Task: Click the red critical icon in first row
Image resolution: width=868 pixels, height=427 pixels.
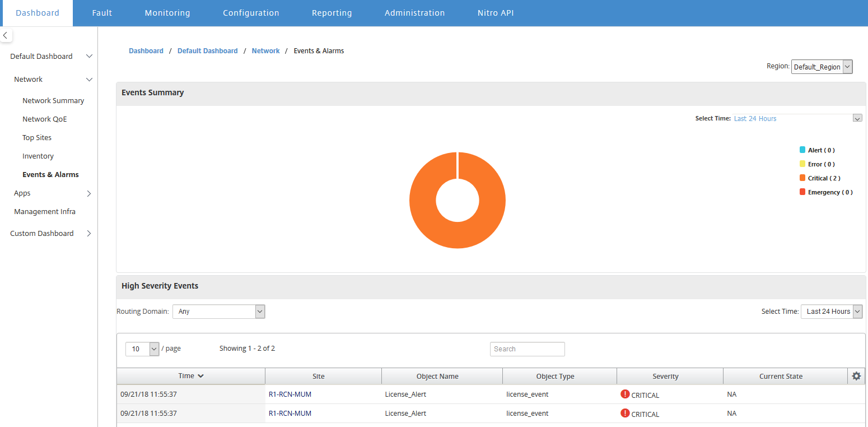Action: point(625,394)
